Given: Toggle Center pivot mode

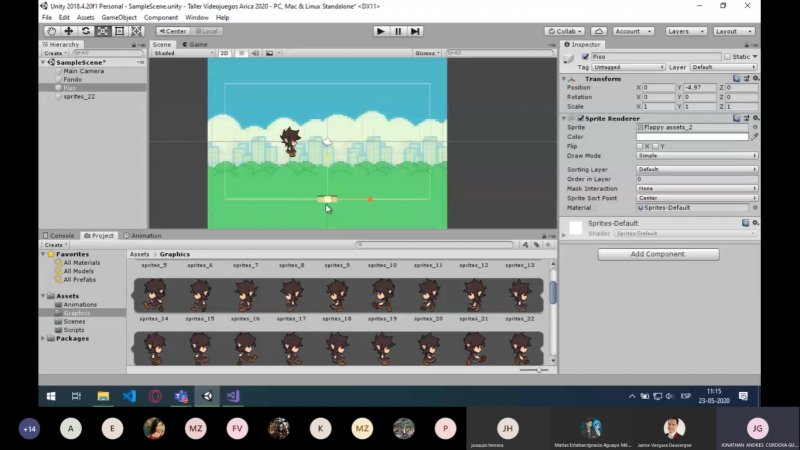Looking at the screenshot, I should [173, 31].
